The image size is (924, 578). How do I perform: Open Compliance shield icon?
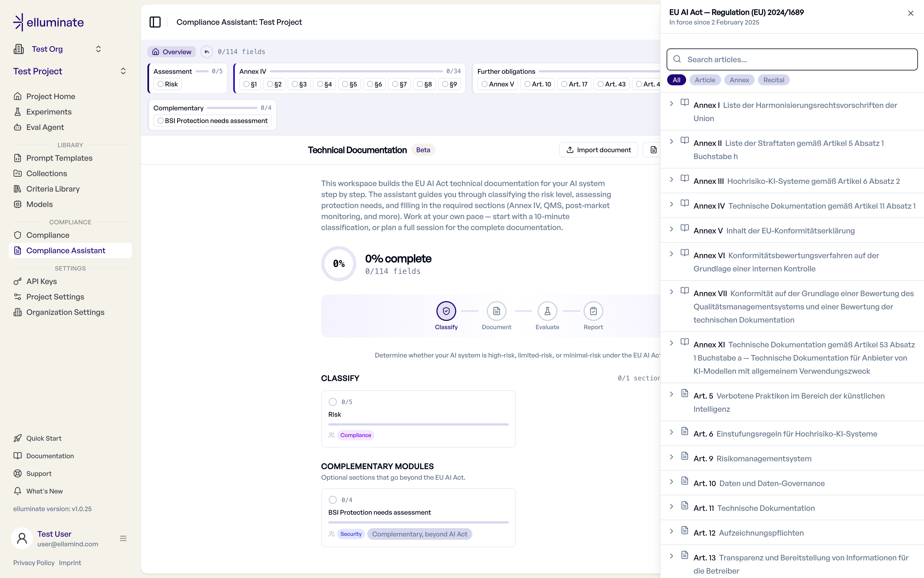pyautogui.click(x=18, y=235)
